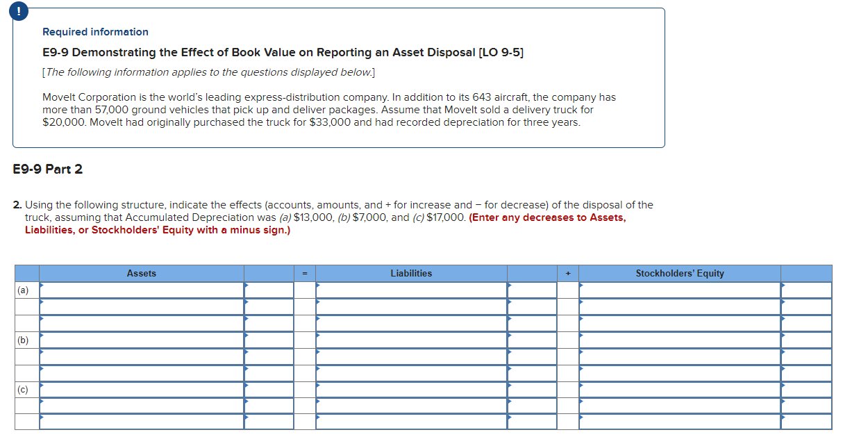
Task: Open the second Liabilities account dropdown in row (b)
Action: (x=411, y=357)
